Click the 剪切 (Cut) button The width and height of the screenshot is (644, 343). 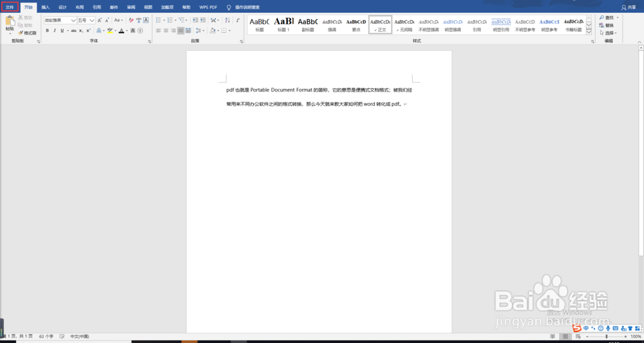pos(25,17)
